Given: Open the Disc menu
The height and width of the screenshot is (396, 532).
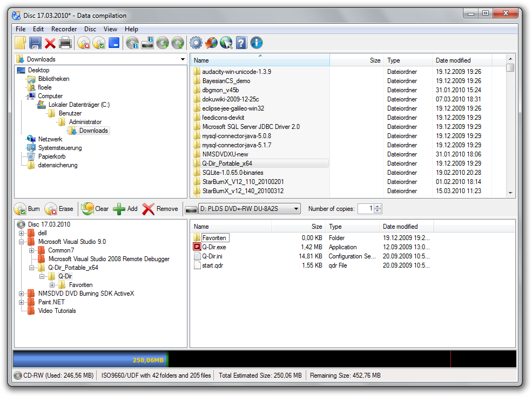Looking at the screenshot, I should pos(90,29).
